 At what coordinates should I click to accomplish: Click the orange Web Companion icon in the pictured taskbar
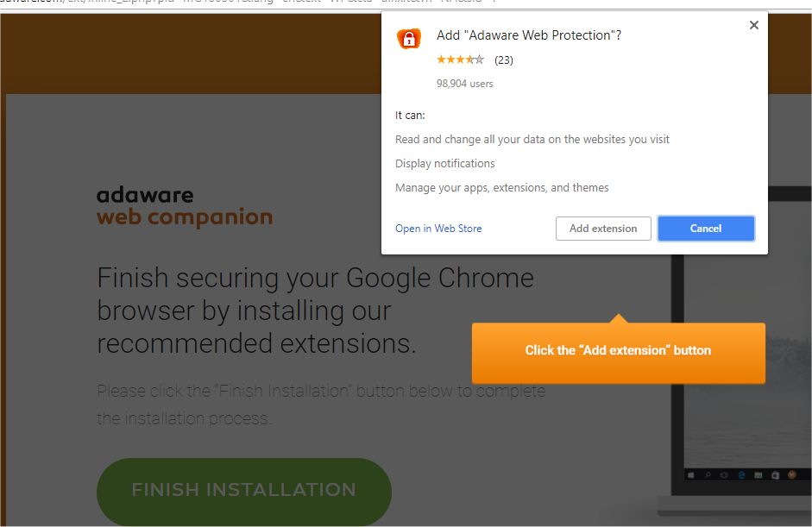(792, 475)
